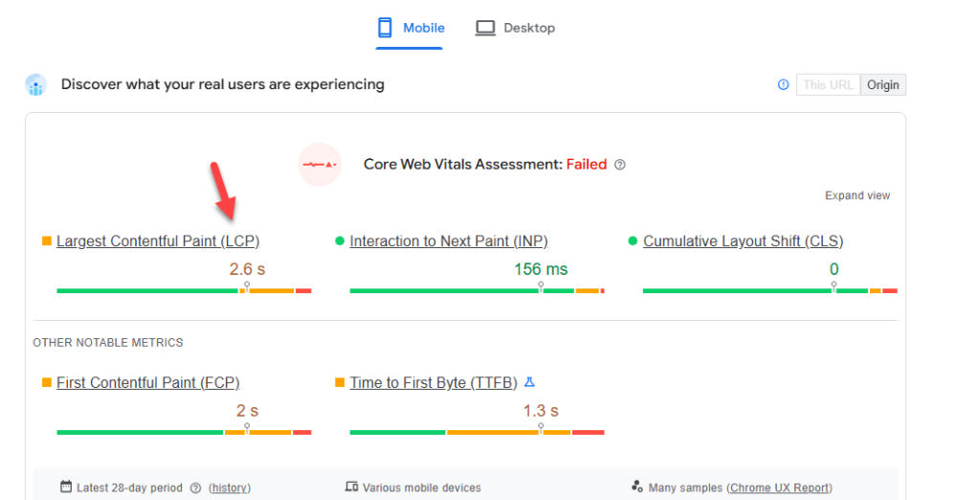Open Largest Contentful Paint (LCP) link
Screen dimensions: 980x500
(x=158, y=241)
